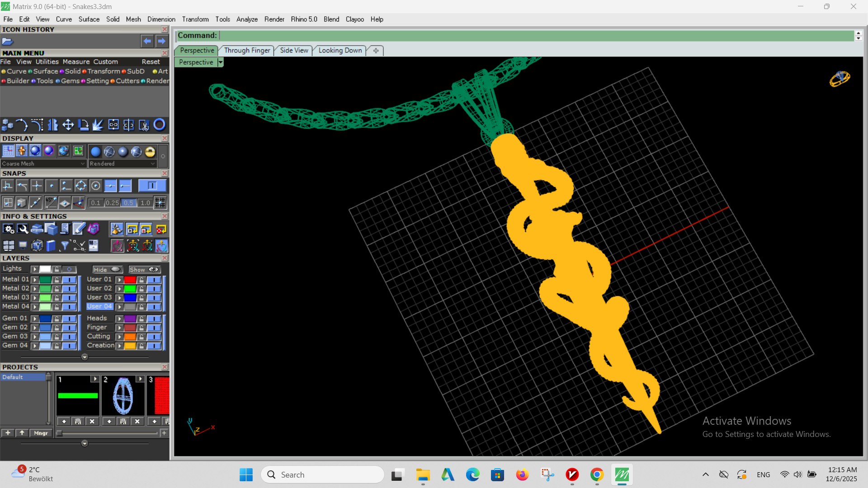The image size is (868, 488).
Task: Click the green four-viewport layout icon
Action: click(x=78, y=151)
